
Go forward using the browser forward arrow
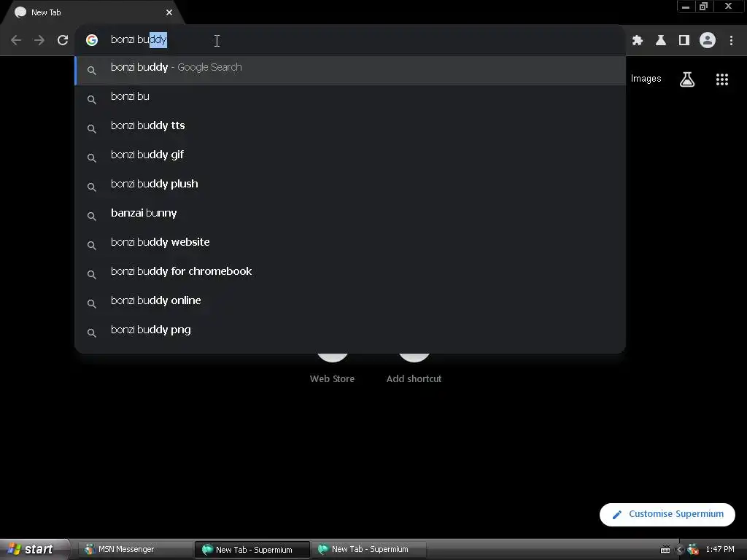point(39,40)
